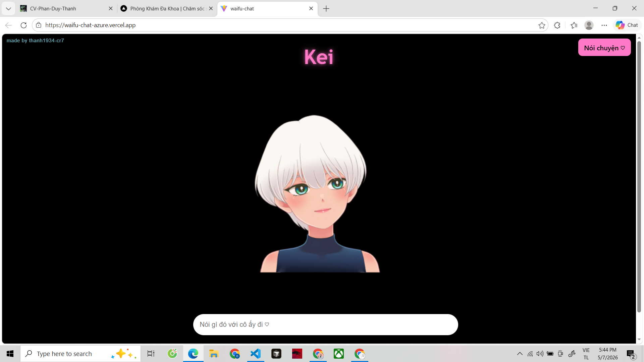Refresh the page with reload icon
This screenshot has height=362, width=644.
click(x=23, y=25)
